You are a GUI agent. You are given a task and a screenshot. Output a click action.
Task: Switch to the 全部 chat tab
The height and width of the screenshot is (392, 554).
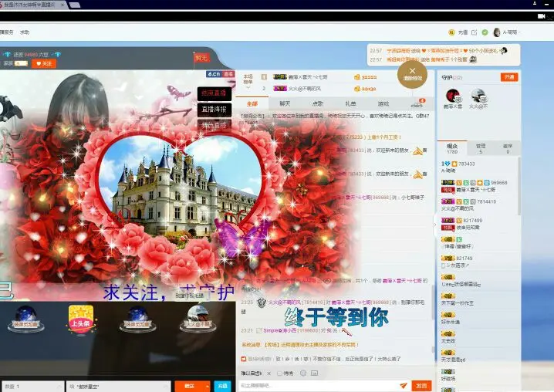[252, 103]
